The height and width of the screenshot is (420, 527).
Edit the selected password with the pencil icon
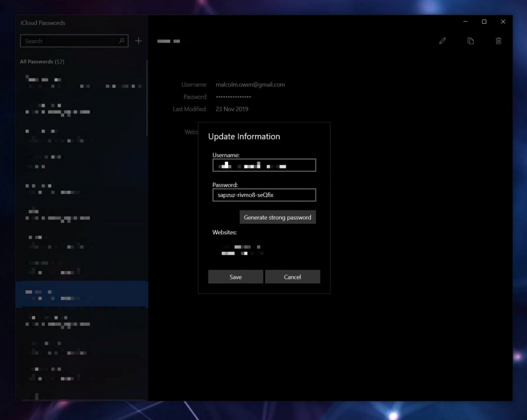(443, 41)
